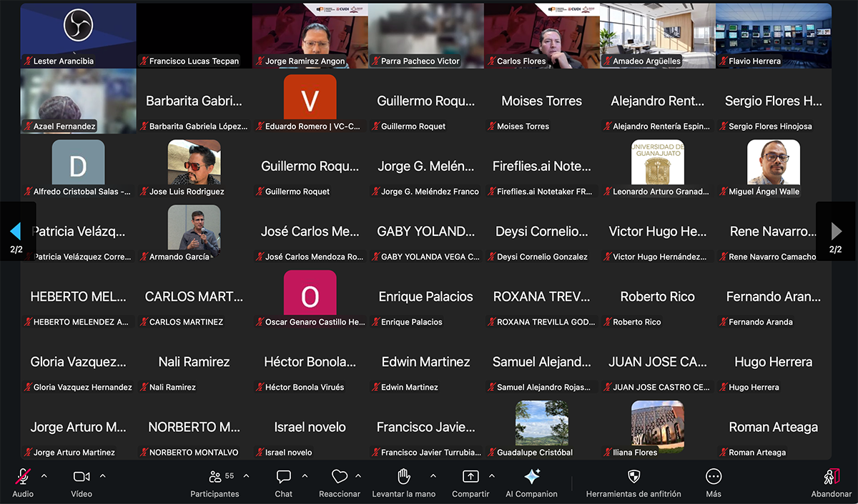858x504 pixels.
Task: Expand the Participantes options chevron
Action: (x=247, y=475)
